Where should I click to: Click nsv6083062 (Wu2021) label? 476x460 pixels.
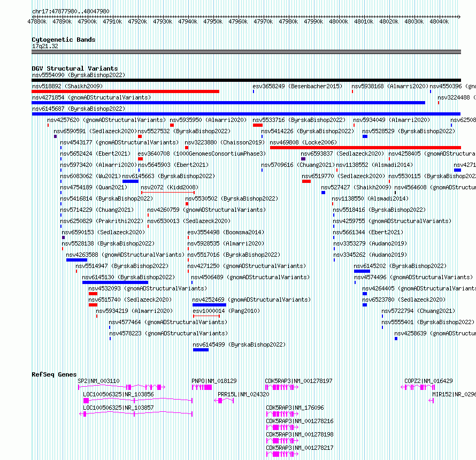[x=90, y=176]
